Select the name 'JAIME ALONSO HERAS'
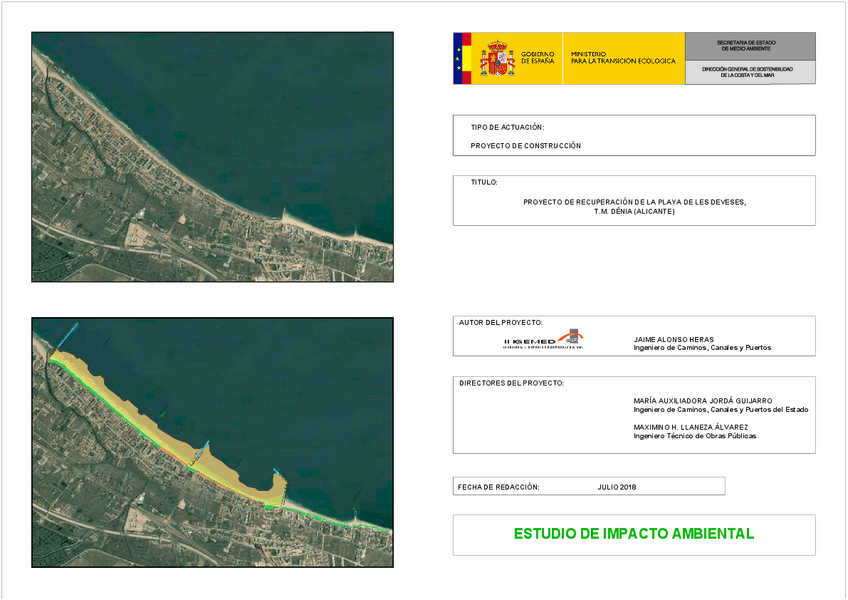Screen dimensions: 848x600 tap(674, 339)
